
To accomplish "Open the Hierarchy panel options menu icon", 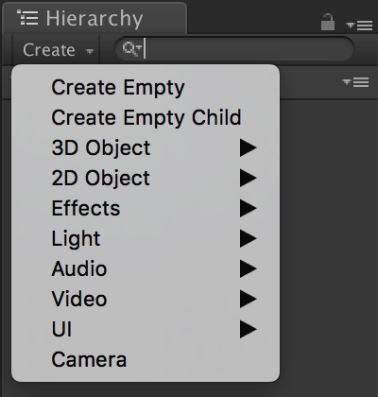I will (359, 25).
